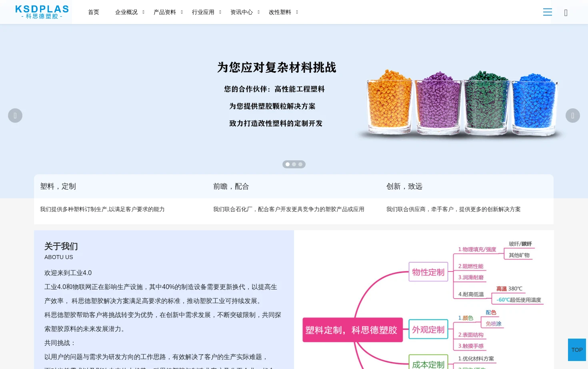The height and width of the screenshot is (369, 588).
Task: Open the hamburger menu icon
Action: click(x=548, y=12)
